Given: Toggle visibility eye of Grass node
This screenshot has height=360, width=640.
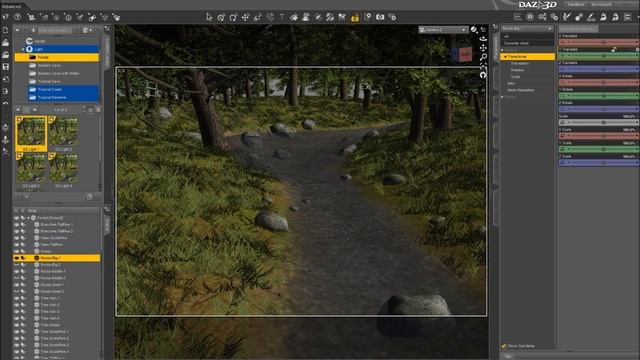Looking at the screenshot, I should point(16,251).
